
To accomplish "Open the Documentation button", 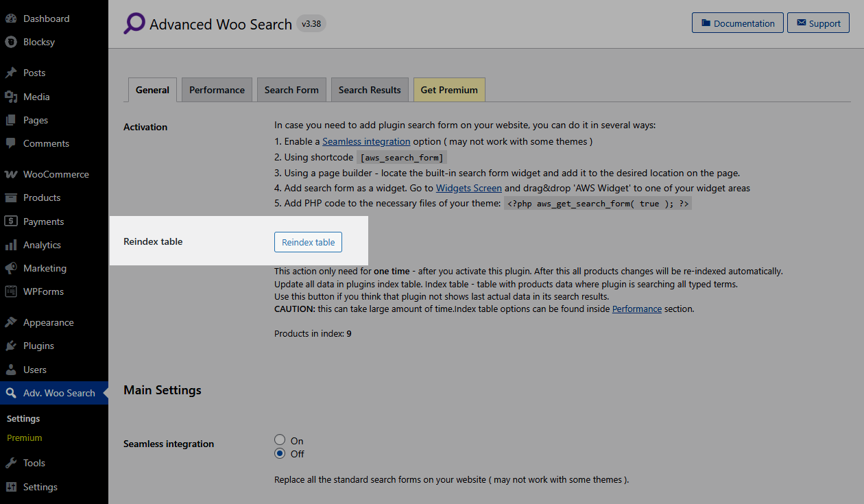I will 738,23.
